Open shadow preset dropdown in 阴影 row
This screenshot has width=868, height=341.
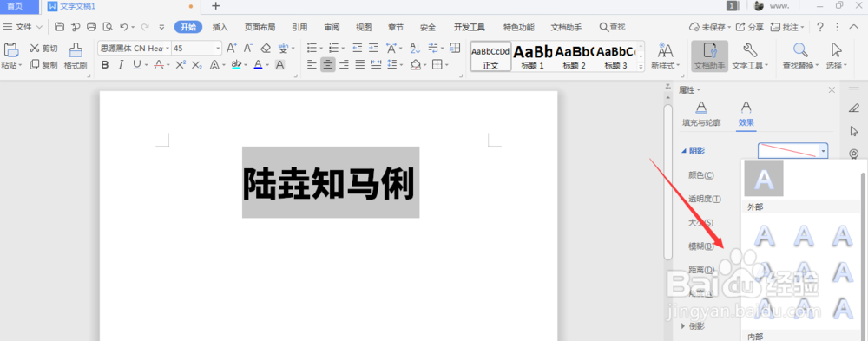824,151
